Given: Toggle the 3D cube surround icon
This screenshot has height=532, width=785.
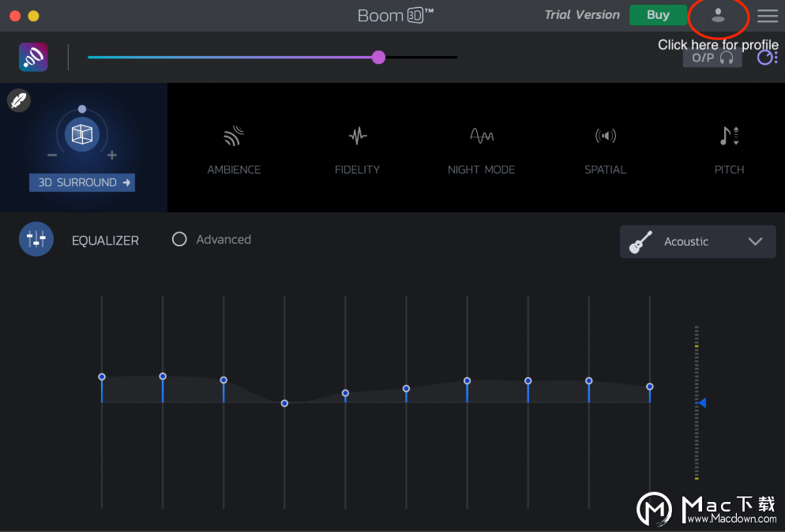Looking at the screenshot, I should tap(82, 134).
